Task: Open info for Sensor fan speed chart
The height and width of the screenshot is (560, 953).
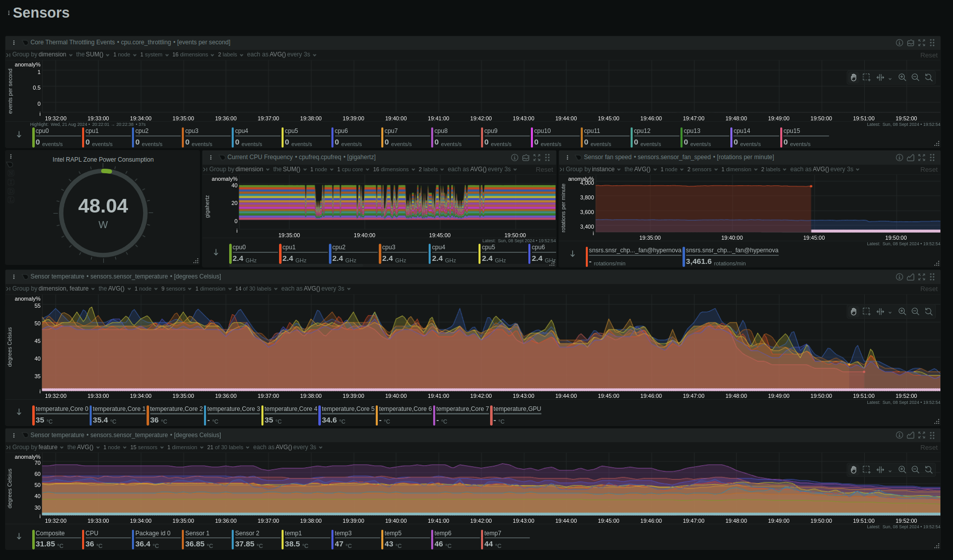Action: point(899,158)
